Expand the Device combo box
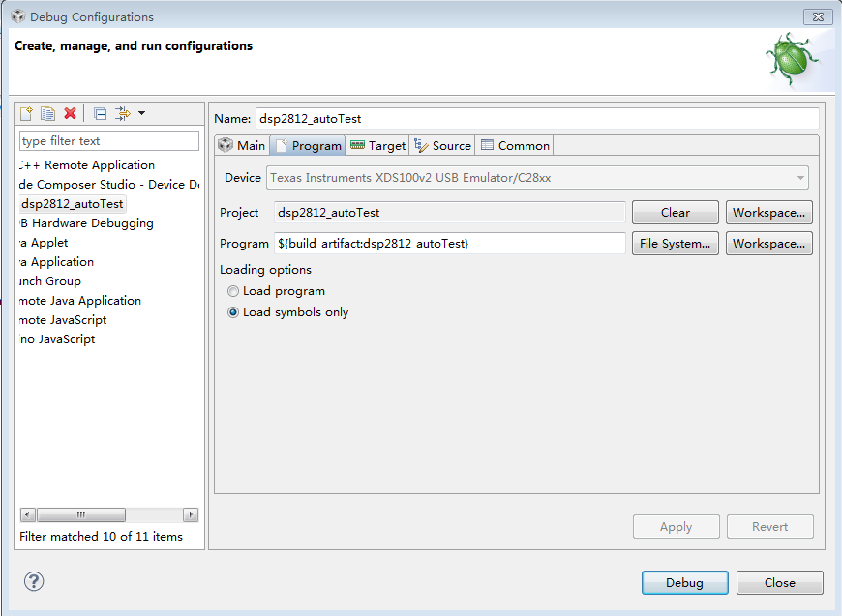Screen dimensions: 842x616 pos(800,178)
